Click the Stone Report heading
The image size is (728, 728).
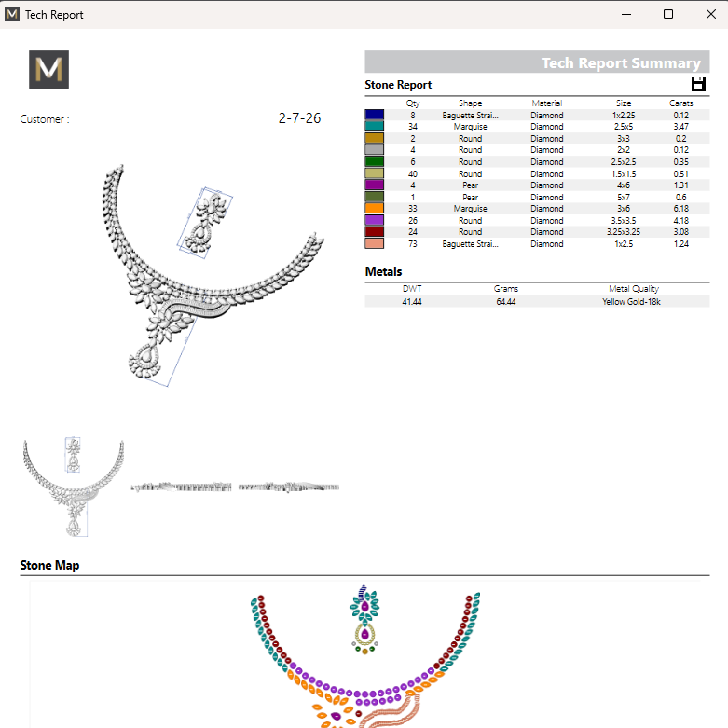click(398, 85)
